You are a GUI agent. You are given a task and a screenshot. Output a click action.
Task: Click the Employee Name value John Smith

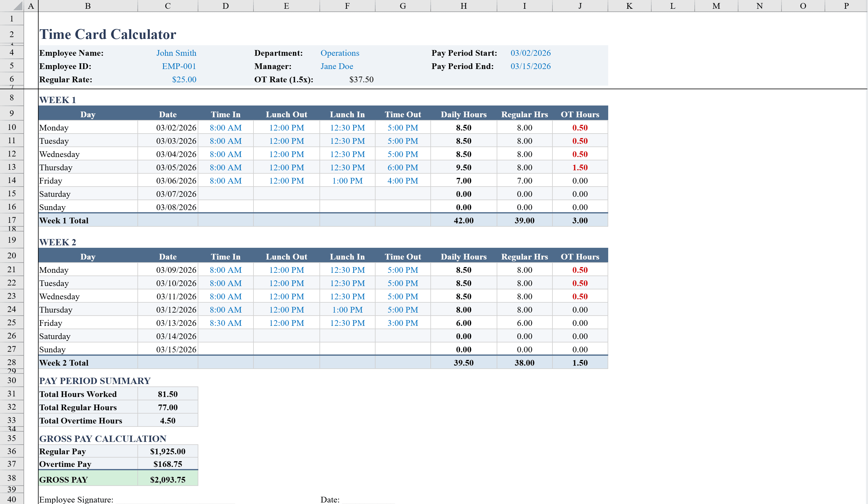[x=176, y=53]
